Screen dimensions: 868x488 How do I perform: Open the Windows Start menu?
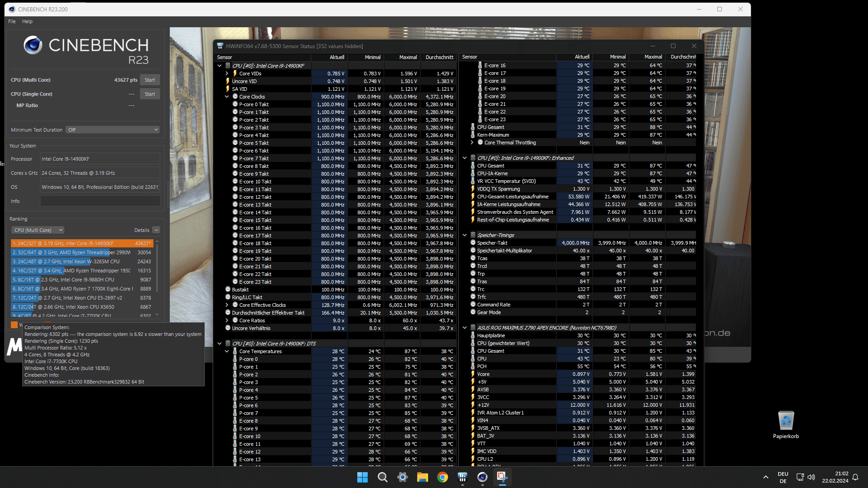(x=362, y=477)
